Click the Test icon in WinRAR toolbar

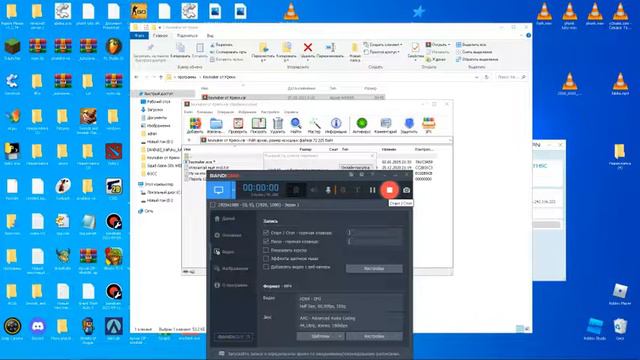[238, 126]
